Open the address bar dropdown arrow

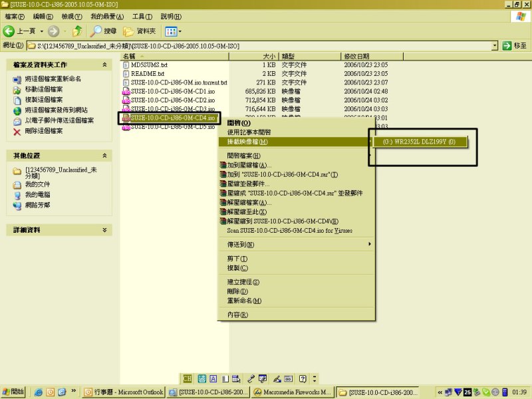[495, 45]
